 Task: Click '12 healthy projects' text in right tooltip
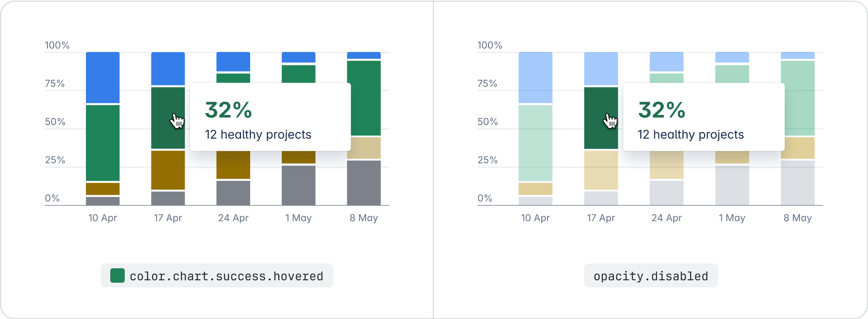691,135
